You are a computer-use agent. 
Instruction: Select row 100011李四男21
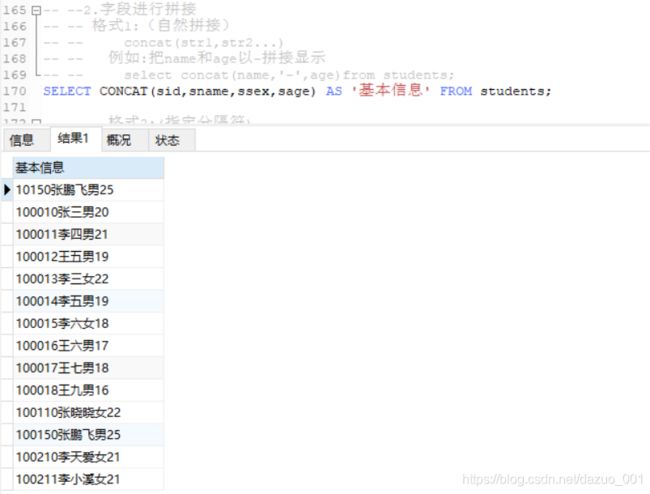(x=88, y=235)
